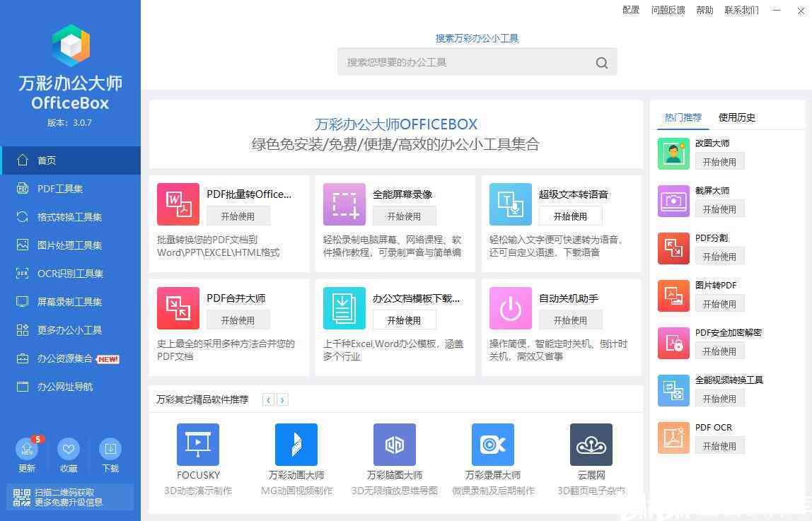The height and width of the screenshot is (521, 812).
Task: Click the 更新 update icon
Action: click(x=27, y=449)
